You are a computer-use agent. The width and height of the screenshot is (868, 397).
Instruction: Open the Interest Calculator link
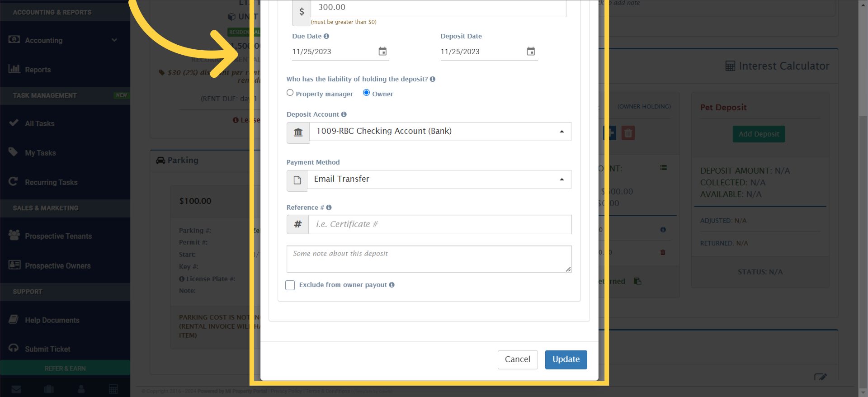coord(783,66)
